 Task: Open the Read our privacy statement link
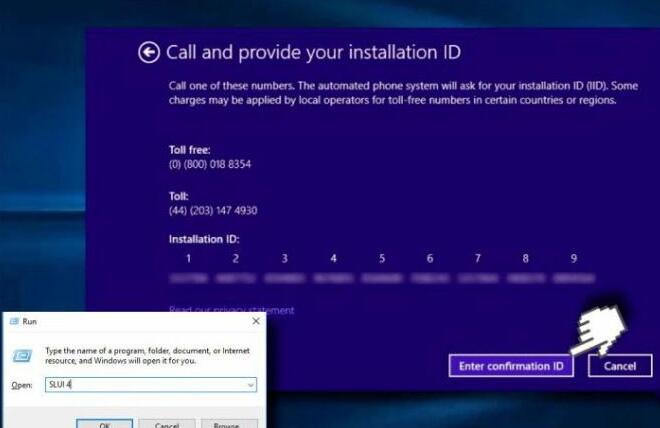(231, 310)
